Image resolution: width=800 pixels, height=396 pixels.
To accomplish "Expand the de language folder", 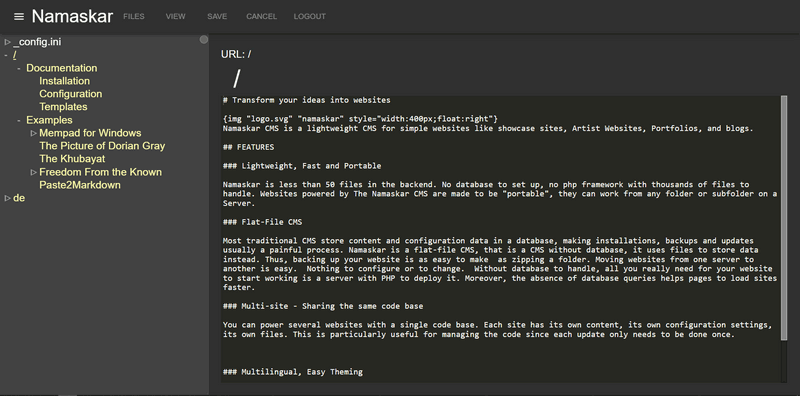I will pyautogui.click(x=7, y=198).
